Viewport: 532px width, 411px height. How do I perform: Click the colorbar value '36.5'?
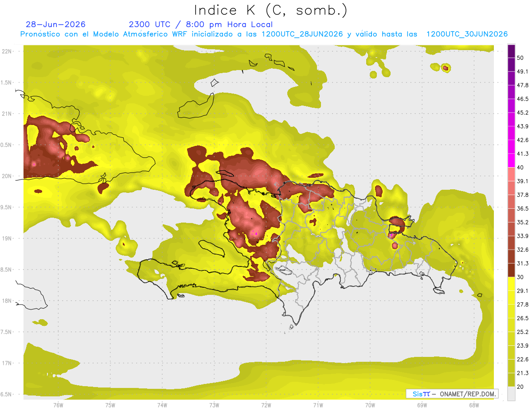point(523,208)
